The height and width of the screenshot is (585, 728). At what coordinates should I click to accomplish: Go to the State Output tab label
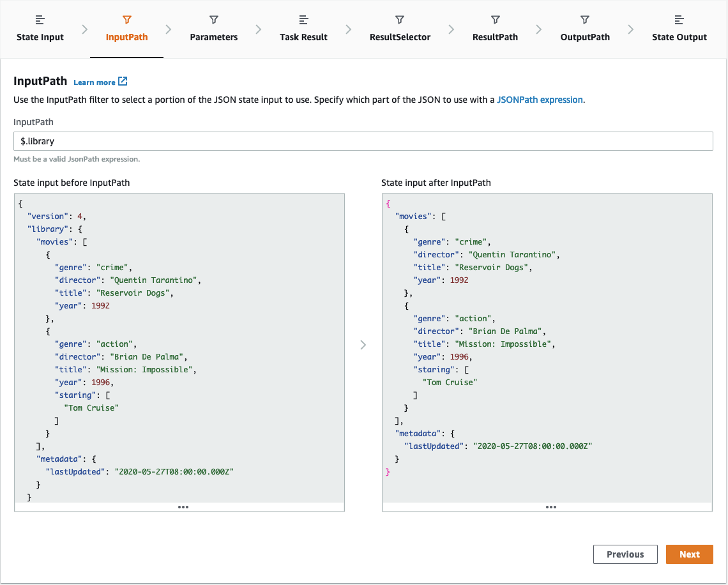coord(679,37)
